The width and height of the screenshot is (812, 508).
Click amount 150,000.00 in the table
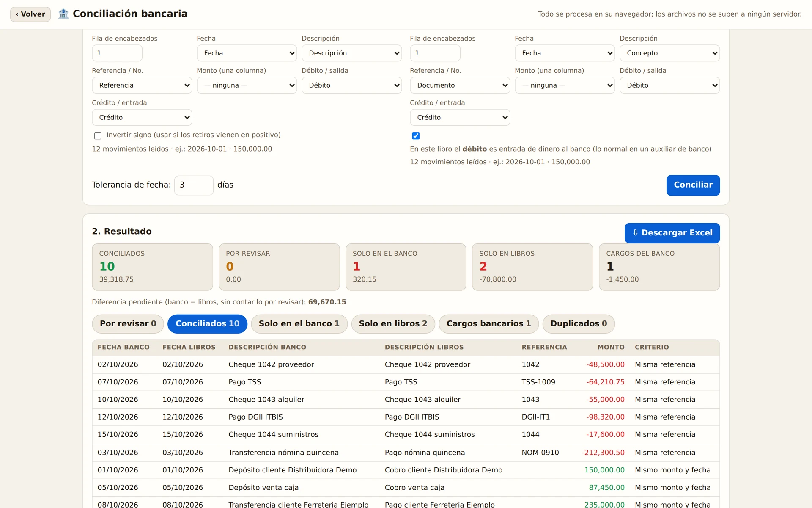604,470
